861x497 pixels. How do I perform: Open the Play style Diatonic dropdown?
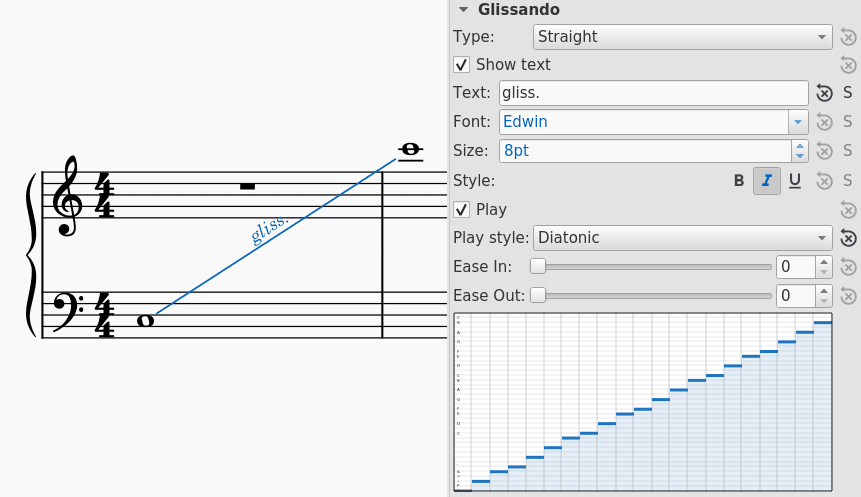tap(683, 238)
